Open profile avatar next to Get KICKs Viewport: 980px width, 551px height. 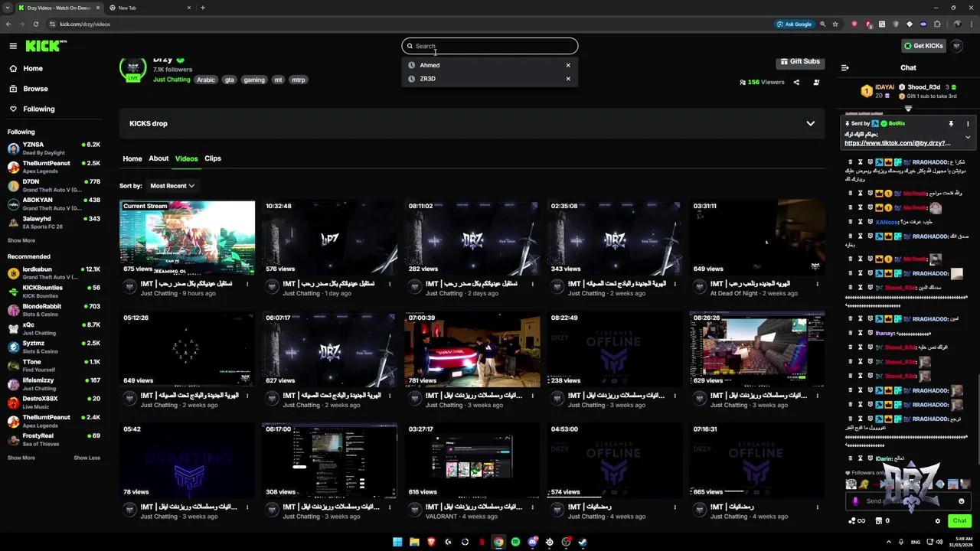[x=956, y=46]
